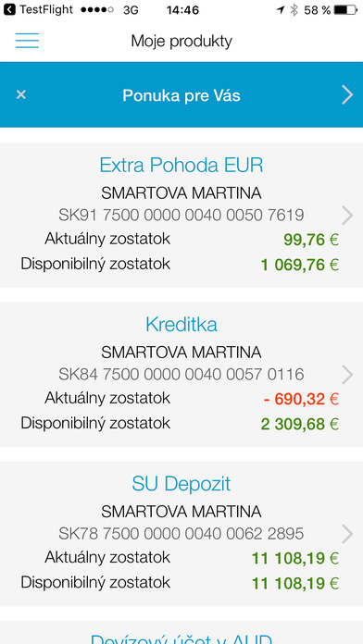Open the SU Depozit product title
363x644 pixels.
coord(181,484)
